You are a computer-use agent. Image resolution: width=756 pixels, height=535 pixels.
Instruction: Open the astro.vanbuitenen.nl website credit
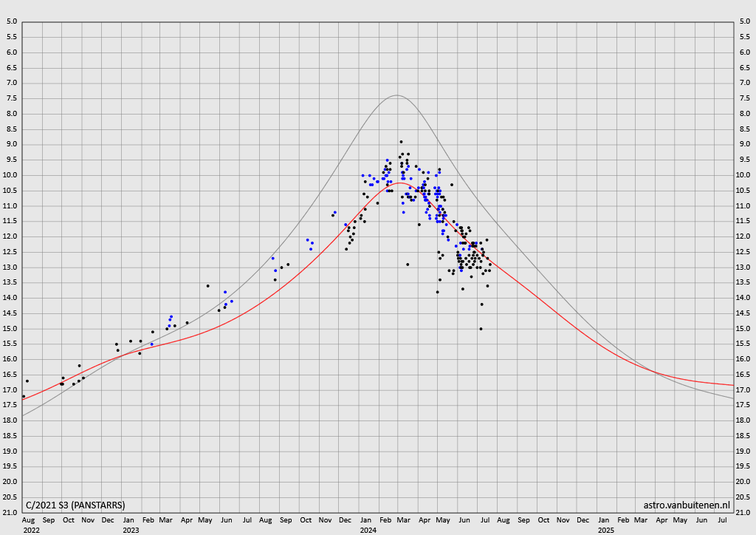click(687, 505)
